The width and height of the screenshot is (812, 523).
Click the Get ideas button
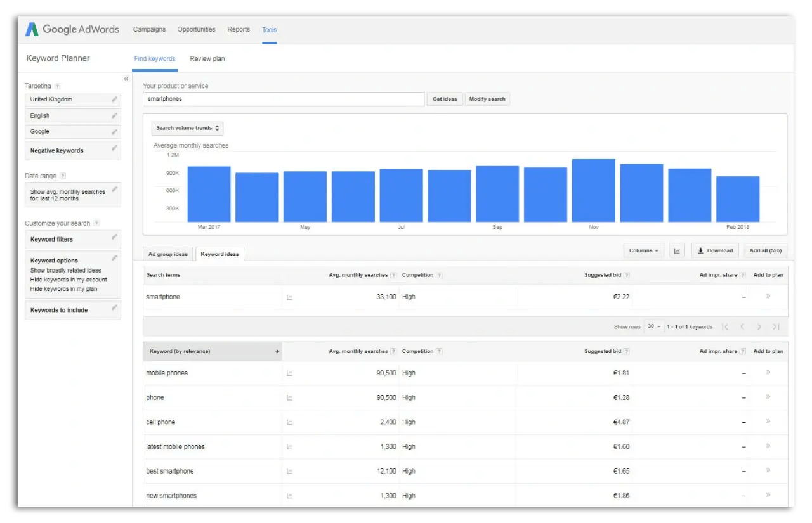tap(445, 99)
